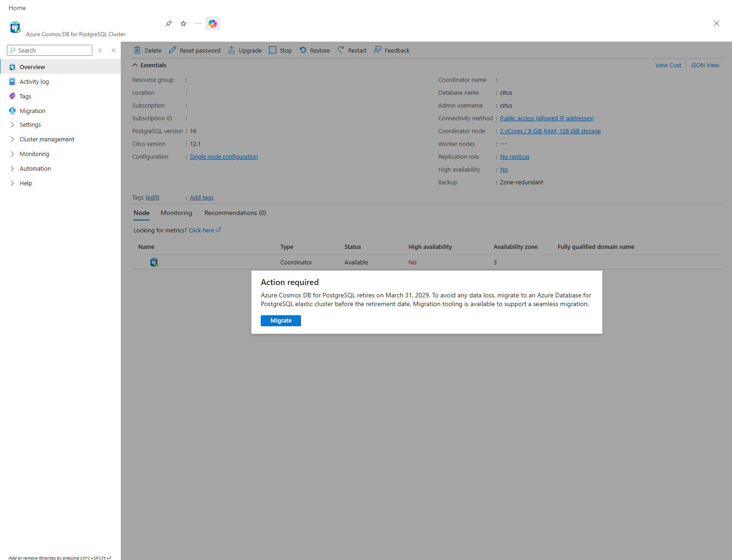Switch to the Recommendations (0) tab

pyautogui.click(x=235, y=213)
